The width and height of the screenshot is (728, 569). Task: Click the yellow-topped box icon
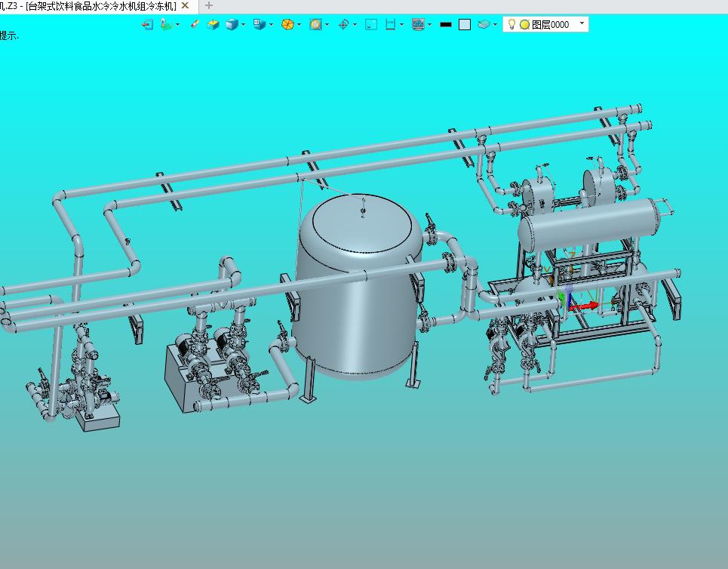pos(213,25)
